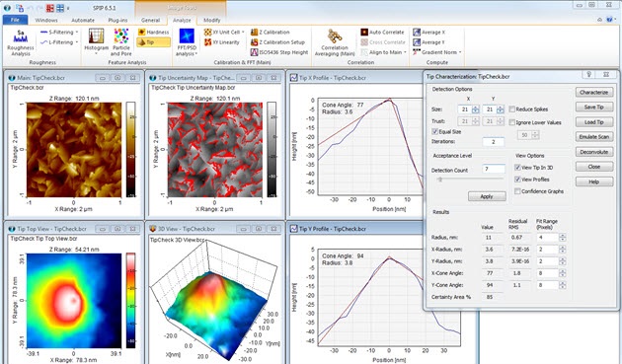Screen dimensions: 622x364
Task: Click rainbow color scale in Tip Top View
Action: click(130, 301)
